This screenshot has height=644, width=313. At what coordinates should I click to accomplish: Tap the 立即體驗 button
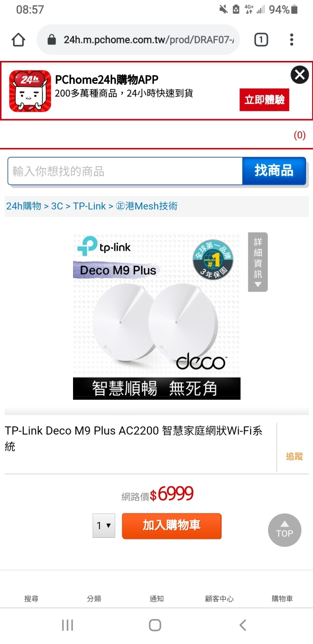click(264, 100)
